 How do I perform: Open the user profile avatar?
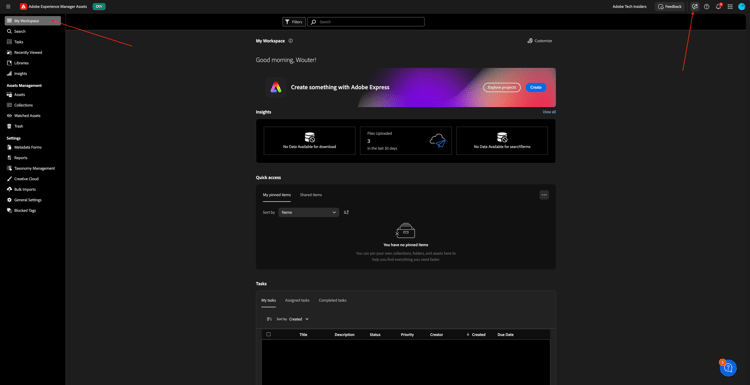pyautogui.click(x=741, y=7)
